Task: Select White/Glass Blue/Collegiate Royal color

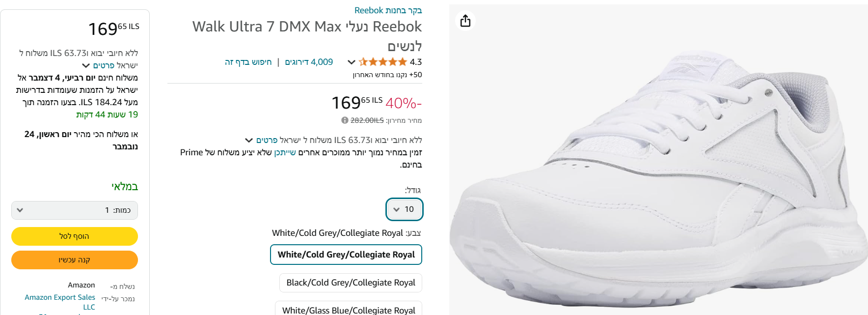Action: tap(349, 309)
